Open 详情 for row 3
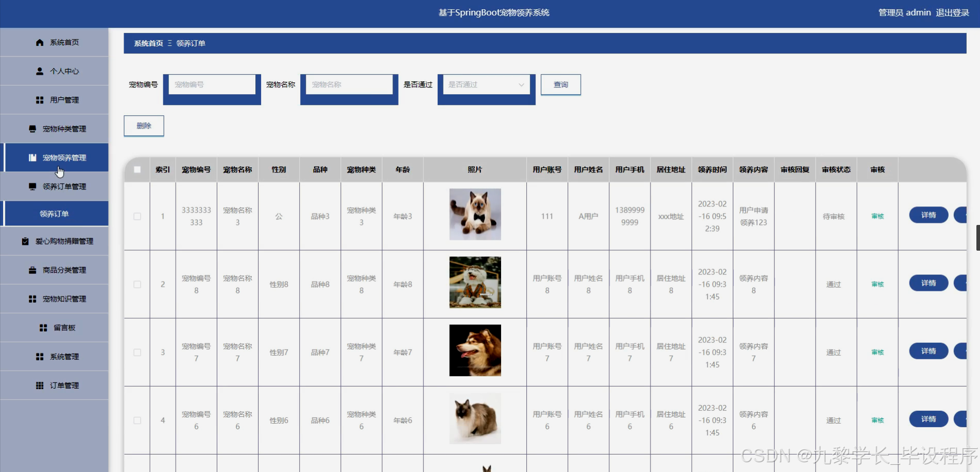Viewport: 980px width, 472px height. [x=929, y=351]
